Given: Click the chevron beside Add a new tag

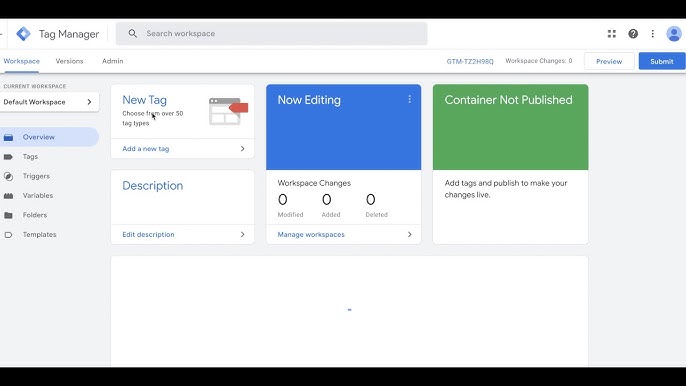Looking at the screenshot, I should [x=242, y=149].
